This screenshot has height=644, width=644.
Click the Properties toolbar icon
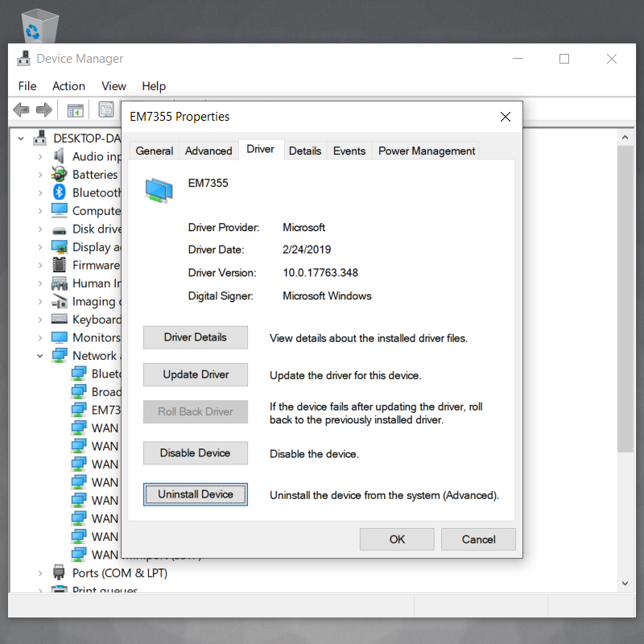(106, 110)
